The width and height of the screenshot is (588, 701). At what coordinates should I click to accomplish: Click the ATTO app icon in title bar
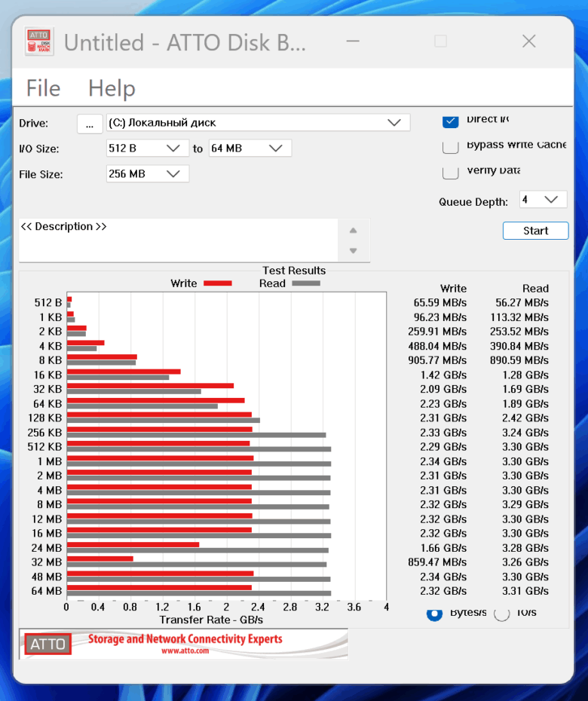pos(39,41)
